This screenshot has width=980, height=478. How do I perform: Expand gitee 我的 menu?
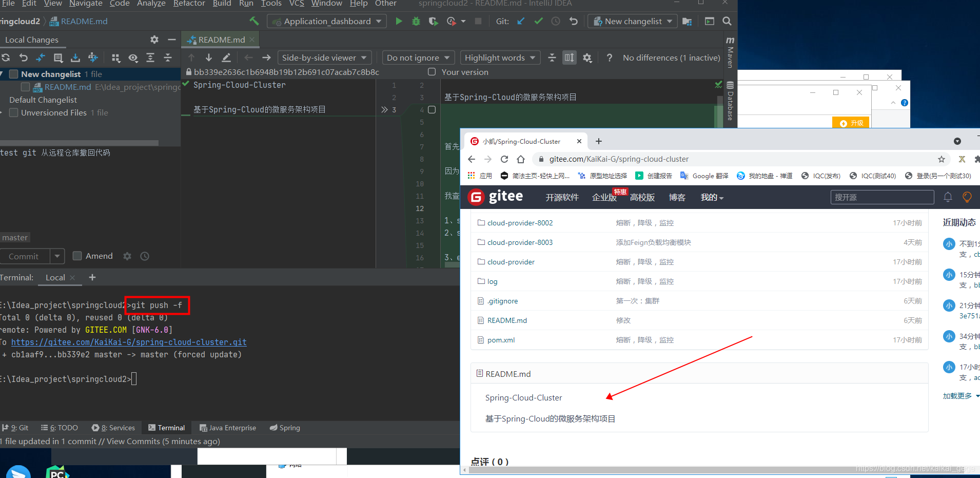(x=712, y=197)
